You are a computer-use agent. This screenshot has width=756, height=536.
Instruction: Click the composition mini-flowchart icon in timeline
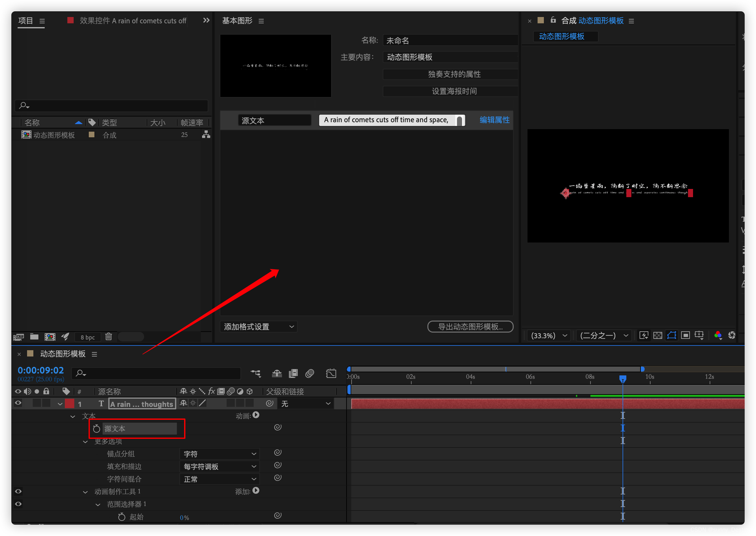click(256, 373)
